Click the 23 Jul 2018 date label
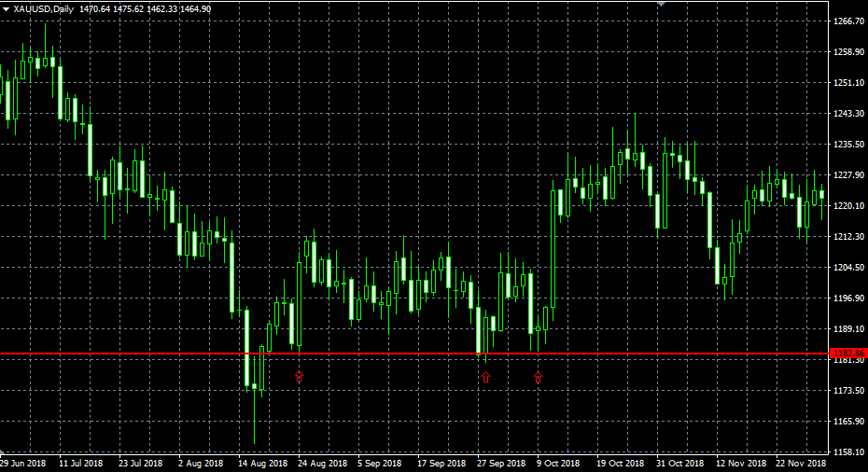Viewport: 868px width, 472px height. coord(141,464)
